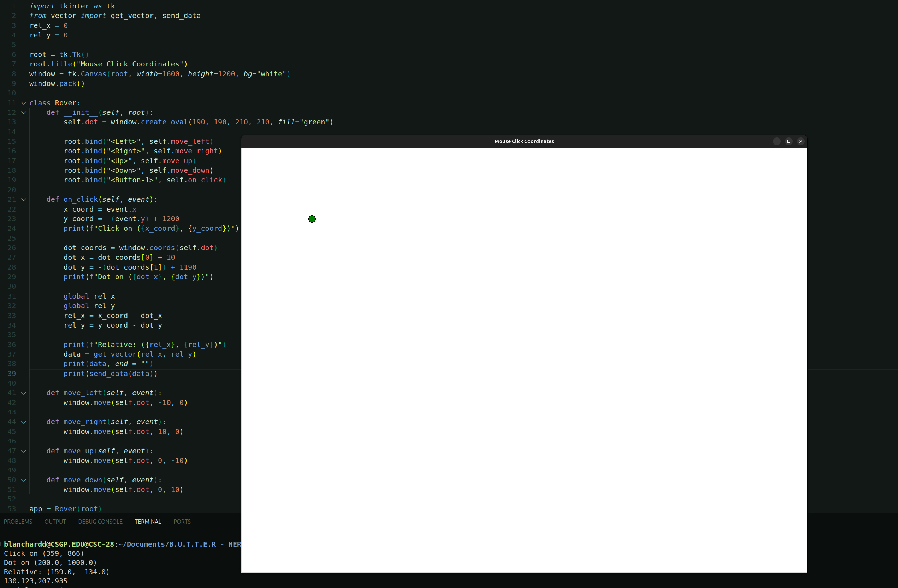Image resolution: width=898 pixels, height=588 pixels.
Task: Collapse the move_right method fold
Action: point(23,422)
